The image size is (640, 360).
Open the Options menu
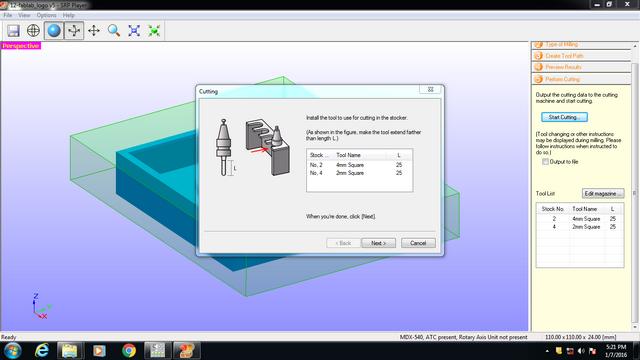tap(47, 15)
